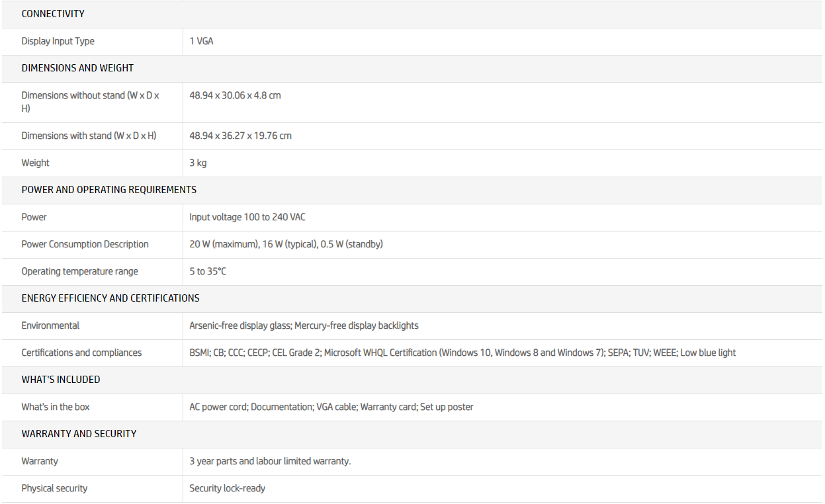Click the Display Input Type label

(58, 41)
